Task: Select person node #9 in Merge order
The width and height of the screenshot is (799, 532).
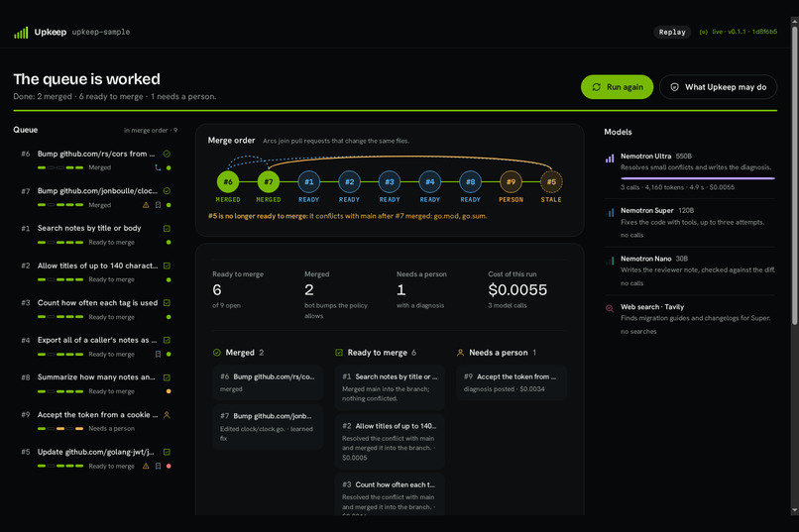Action: pos(511,181)
